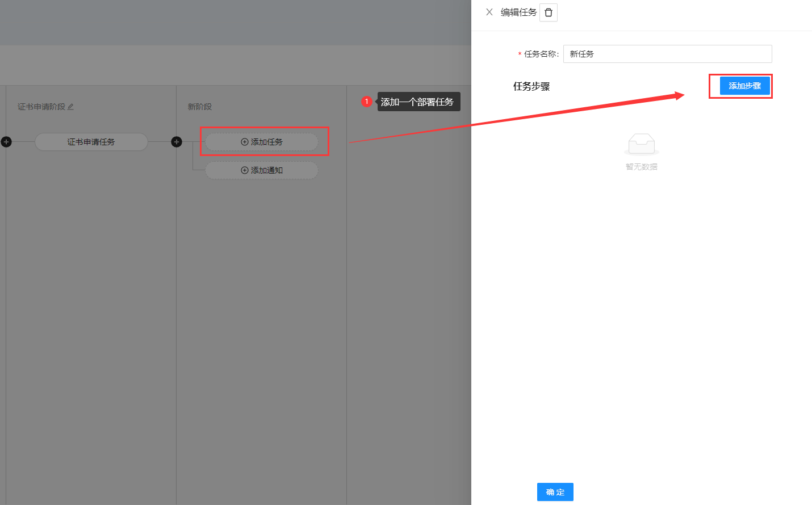Click the plus circle left of 添加任务
812x505 pixels.
click(177, 142)
